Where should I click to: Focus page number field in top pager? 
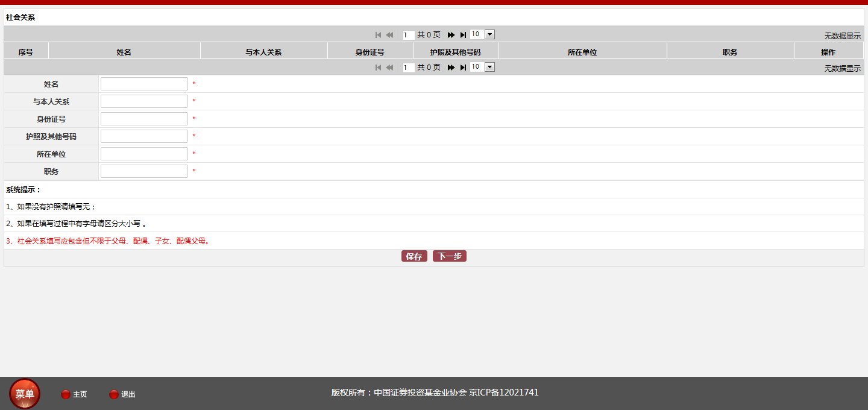(409, 35)
